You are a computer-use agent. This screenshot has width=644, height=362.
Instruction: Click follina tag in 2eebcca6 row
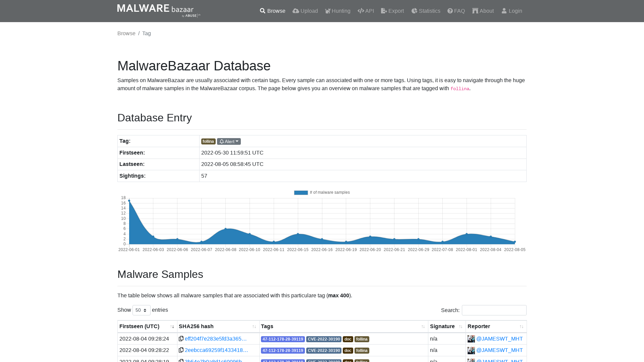pyautogui.click(x=362, y=351)
